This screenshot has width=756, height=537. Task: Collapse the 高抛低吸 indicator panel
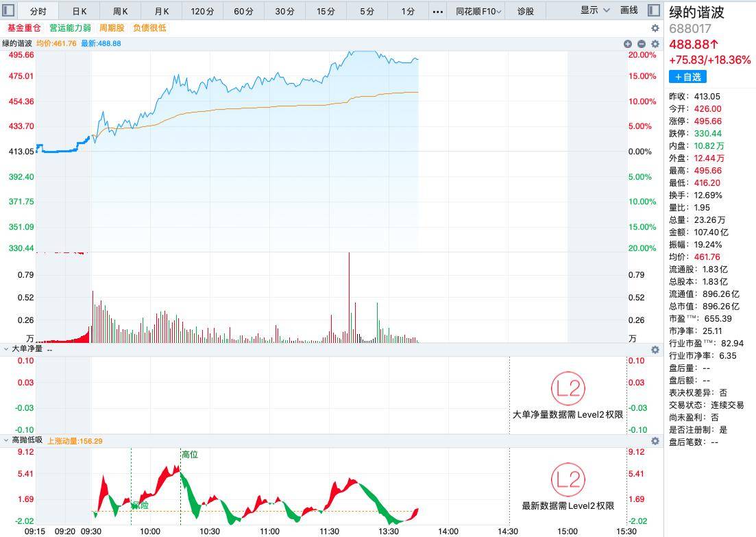point(6,440)
